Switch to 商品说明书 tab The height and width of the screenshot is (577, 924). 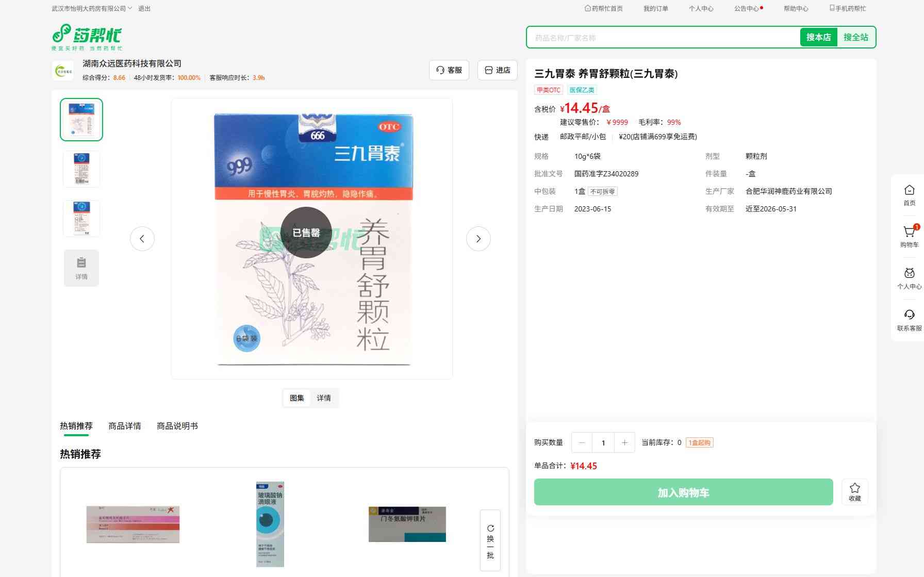coord(177,426)
